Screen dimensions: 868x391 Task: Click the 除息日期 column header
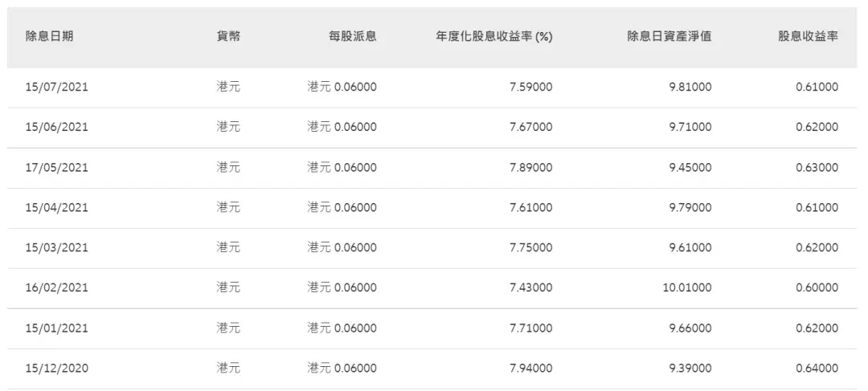[x=49, y=36]
